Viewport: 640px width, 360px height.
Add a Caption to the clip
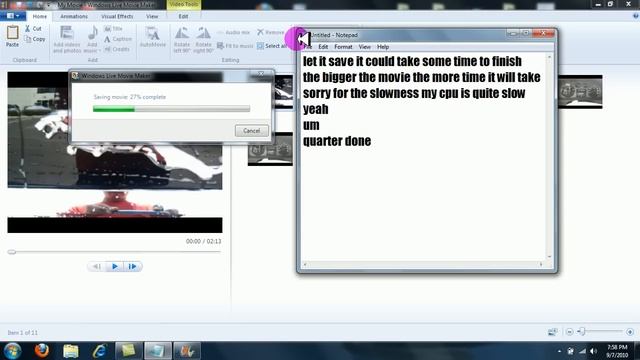point(118,39)
